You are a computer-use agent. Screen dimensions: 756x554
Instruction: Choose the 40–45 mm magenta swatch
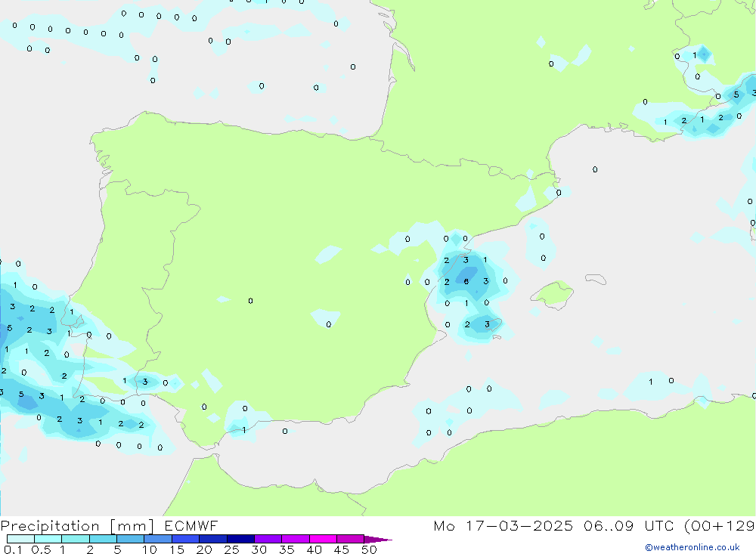[323, 539]
